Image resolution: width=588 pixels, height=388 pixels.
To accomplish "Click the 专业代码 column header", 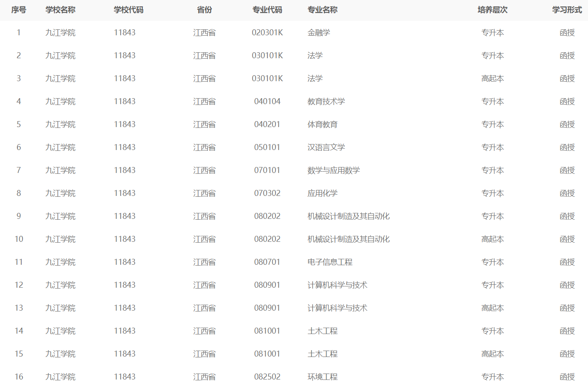I will click(x=267, y=10).
